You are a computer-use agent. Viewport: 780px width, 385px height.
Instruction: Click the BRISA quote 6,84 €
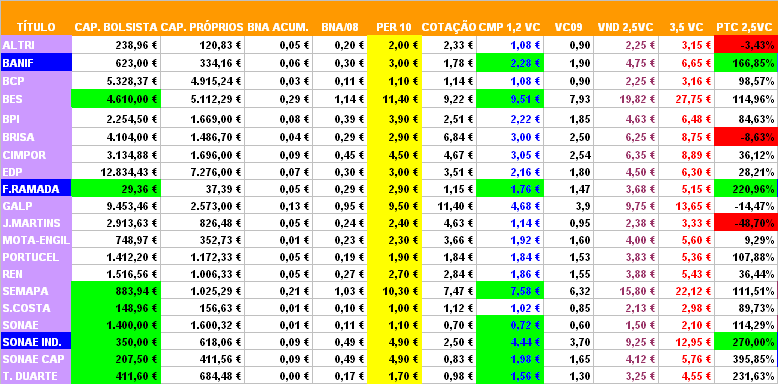coord(449,137)
